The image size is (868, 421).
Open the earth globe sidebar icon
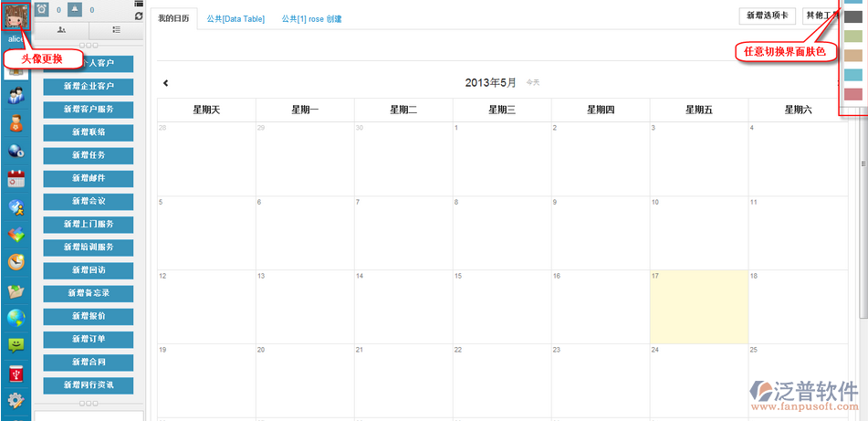(x=16, y=318)
